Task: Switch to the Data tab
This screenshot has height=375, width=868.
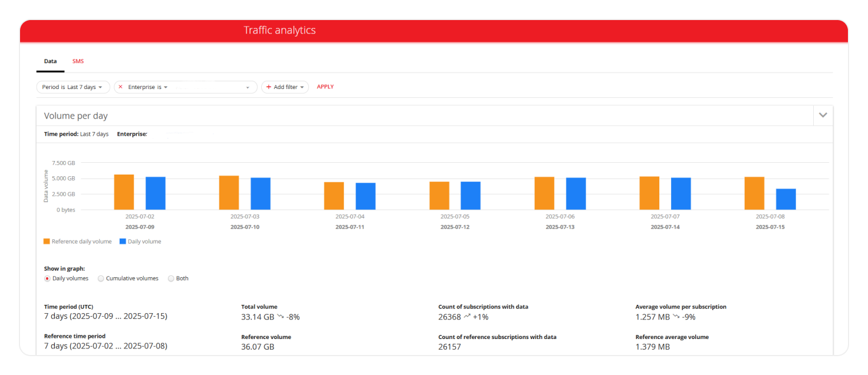Action: (x=50, y=61)
